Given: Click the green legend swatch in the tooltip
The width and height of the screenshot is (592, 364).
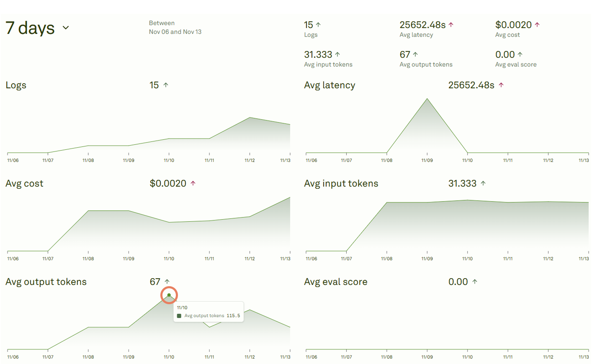Looking at the screenshot, I should coord(179,315).
